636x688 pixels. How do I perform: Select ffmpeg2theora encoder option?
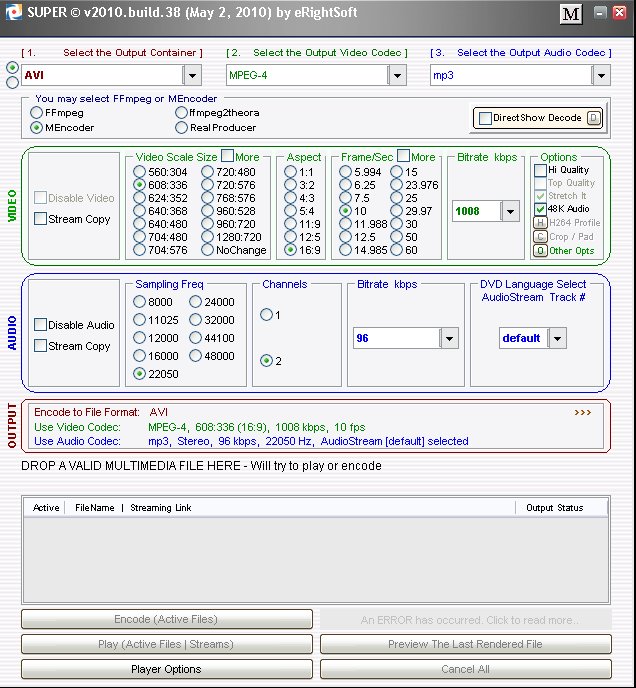(x=181, y=113)
